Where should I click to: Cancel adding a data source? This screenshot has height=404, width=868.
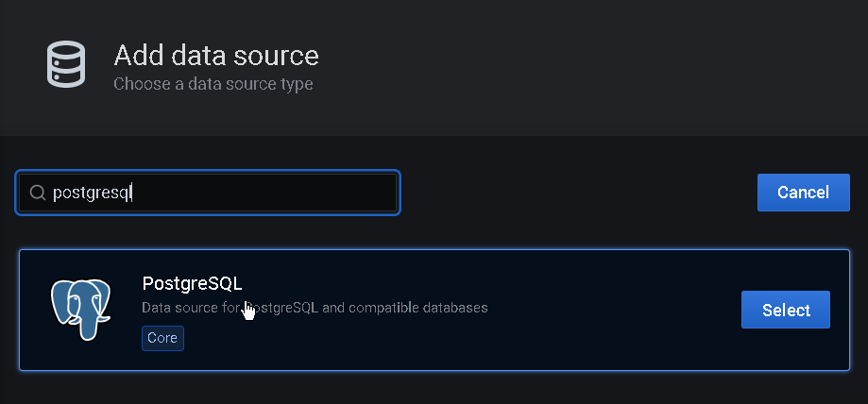803,193
